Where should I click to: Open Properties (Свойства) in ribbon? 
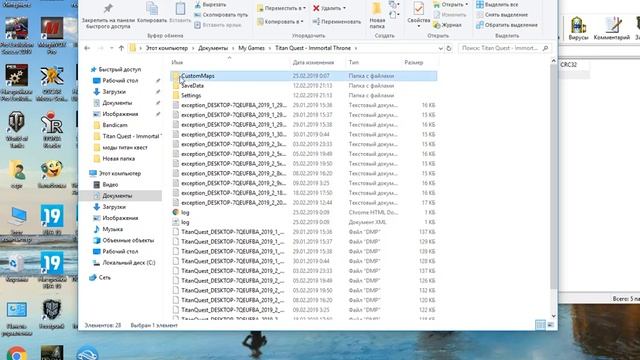(x=418, y=15)
